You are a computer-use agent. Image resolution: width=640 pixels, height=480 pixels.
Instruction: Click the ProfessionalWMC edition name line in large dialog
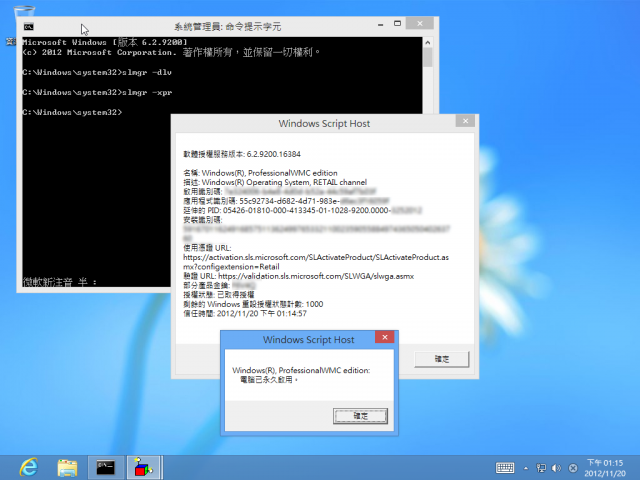pyautogui.click(x=260, y=173)
